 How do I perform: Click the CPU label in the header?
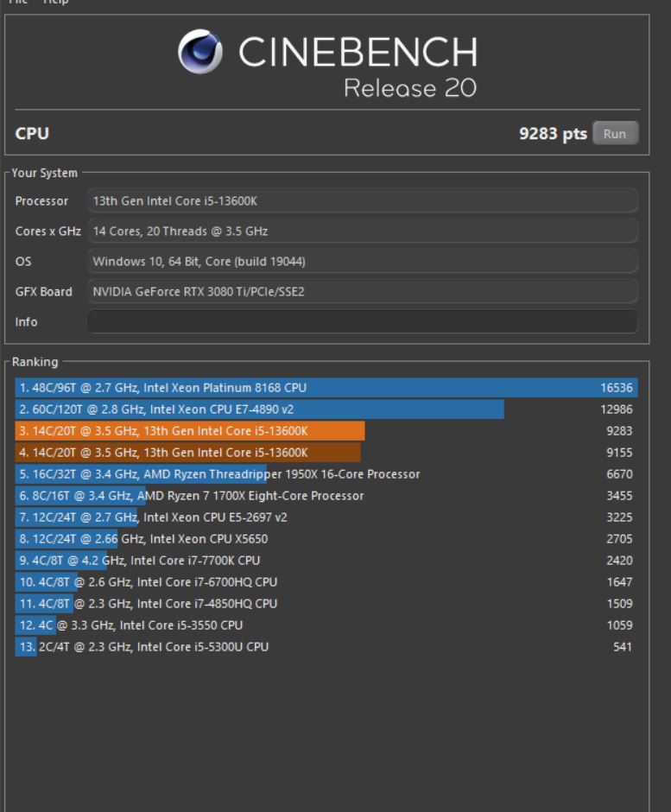coord(32,134)
